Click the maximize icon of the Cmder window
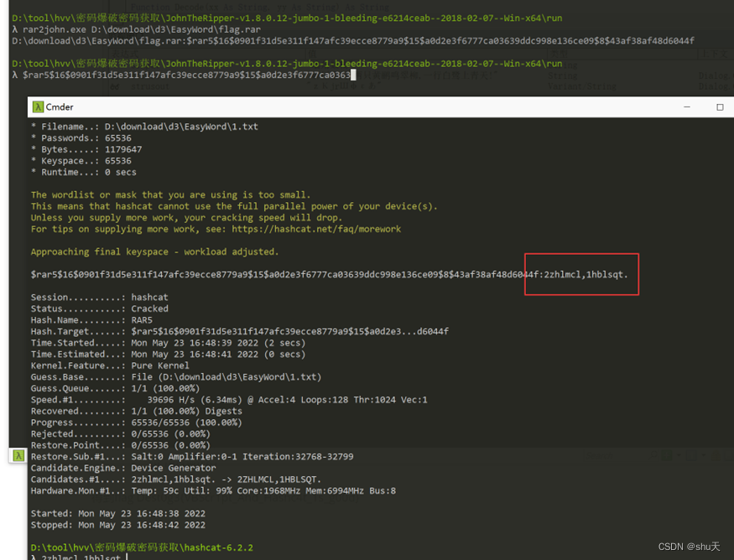This screenshot has height=560, width=734. pos(718,106)
